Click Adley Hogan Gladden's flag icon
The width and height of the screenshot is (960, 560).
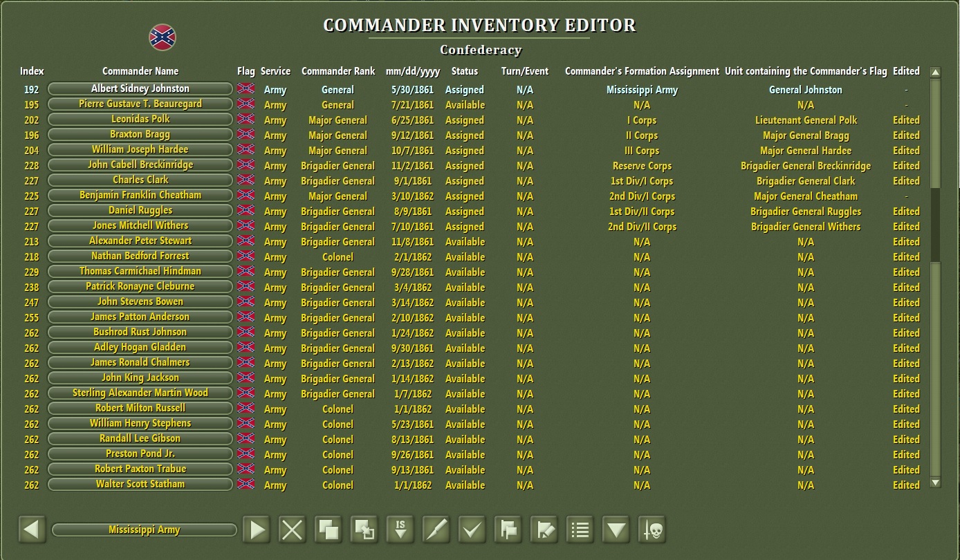tap(246, 347)
